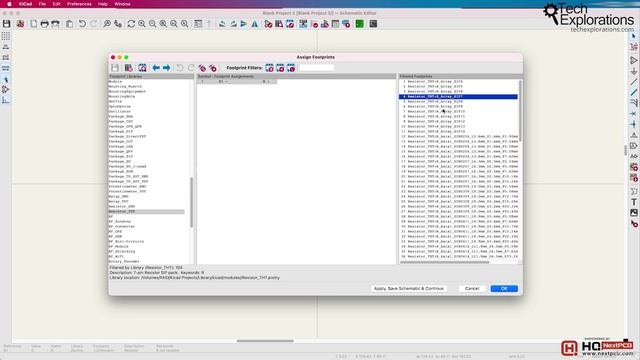
Task: Open Find tool in main toolbar
Action: click(x=107, y=24)
